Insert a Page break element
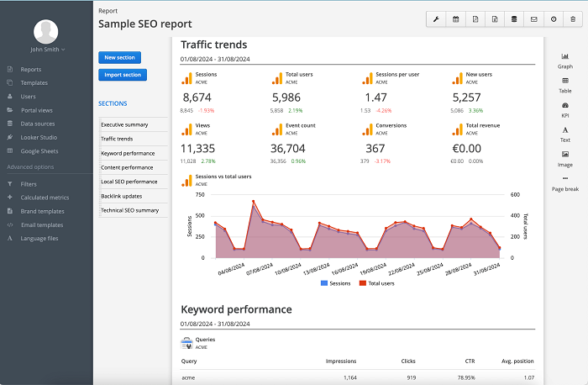Screen dimensions: 588x385 coord(564,183)
